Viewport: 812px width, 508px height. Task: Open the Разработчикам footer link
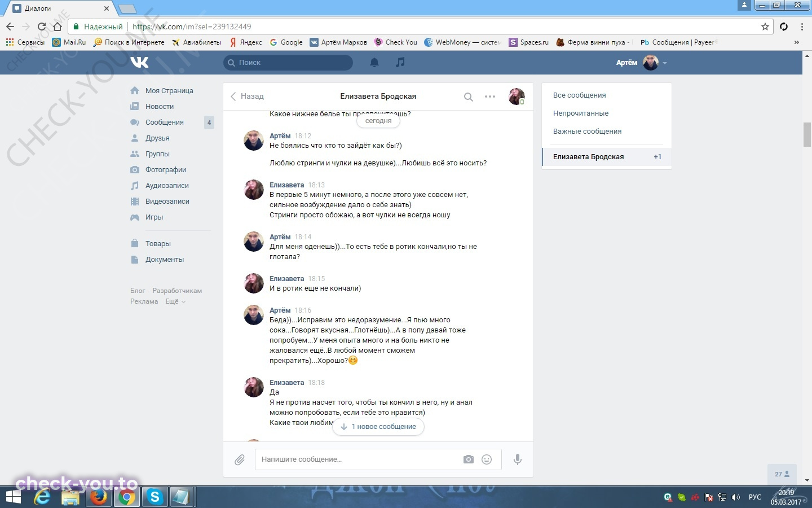click(x=177, y=291)
